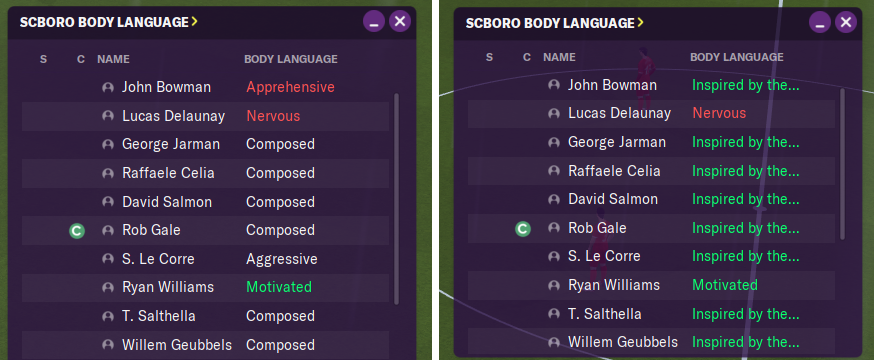Click S. Le Corre's player icon in left panel
This screenshot has width=874, height=360.
point(108,259)
